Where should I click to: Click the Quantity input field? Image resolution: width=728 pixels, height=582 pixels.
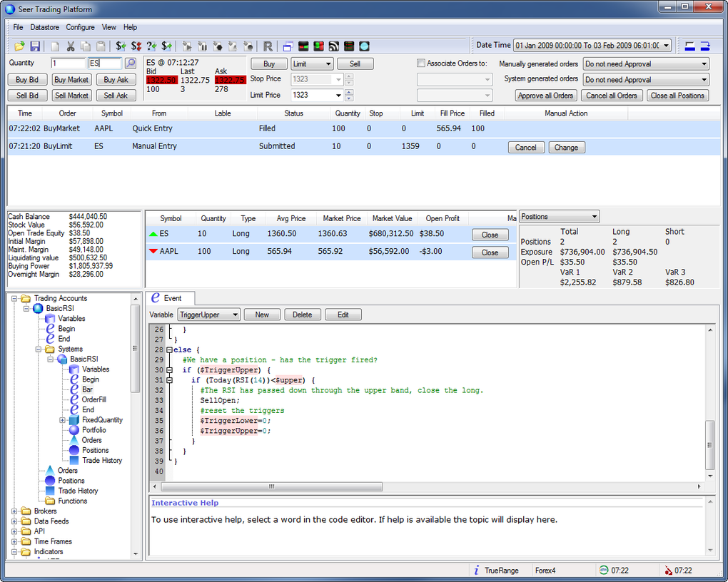[68, 63]
